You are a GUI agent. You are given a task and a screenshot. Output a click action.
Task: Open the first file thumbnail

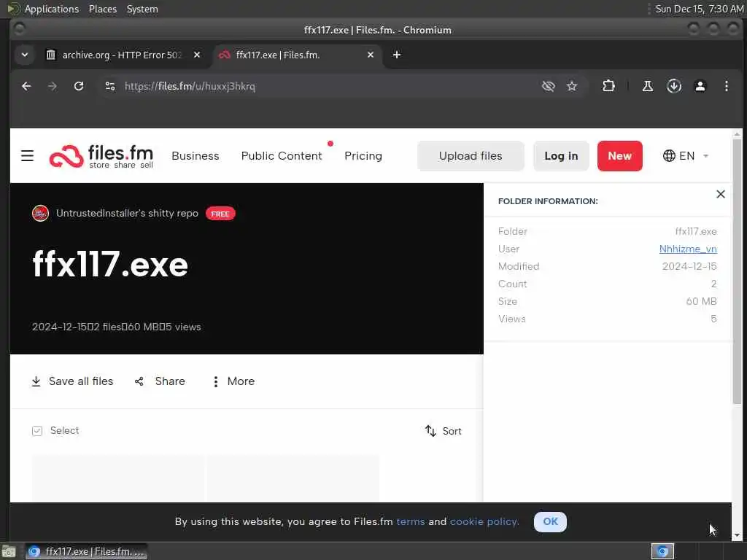click(118, 478)
